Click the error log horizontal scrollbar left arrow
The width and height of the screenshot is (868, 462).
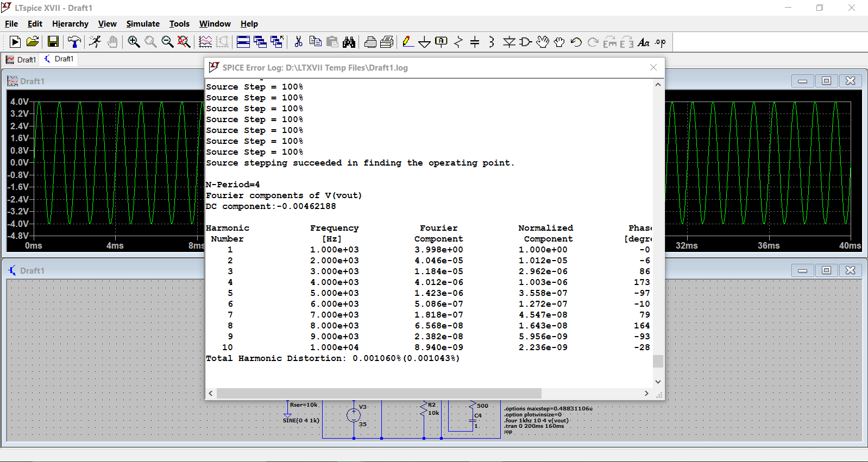pyautogui.click(x=211, y=393)
